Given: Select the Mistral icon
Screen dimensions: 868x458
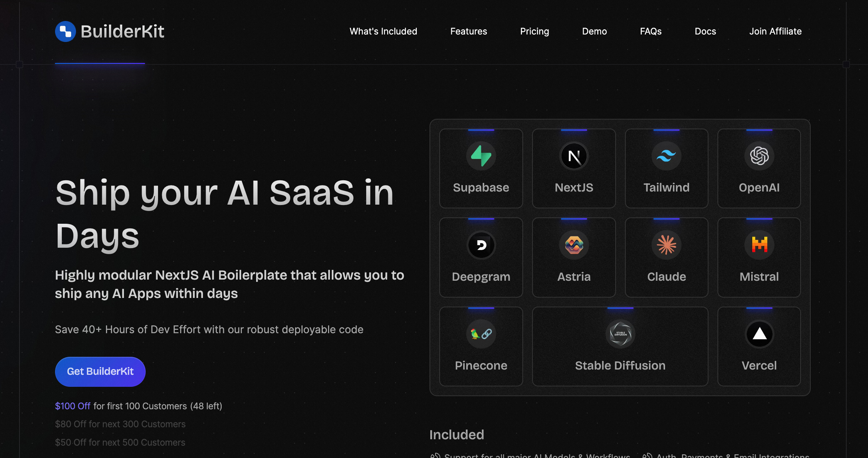Looking at the screenshot, I should [759, 245].
